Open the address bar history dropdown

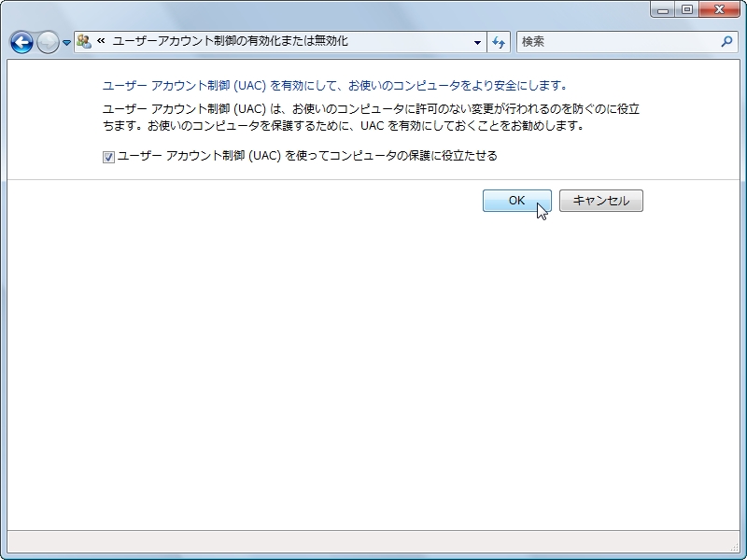coord(477,42)
